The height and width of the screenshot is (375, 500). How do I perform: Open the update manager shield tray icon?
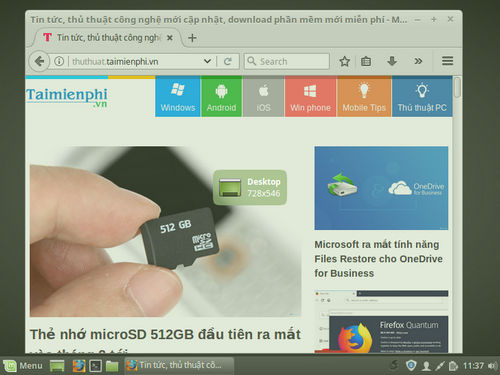tap(411, 366)
